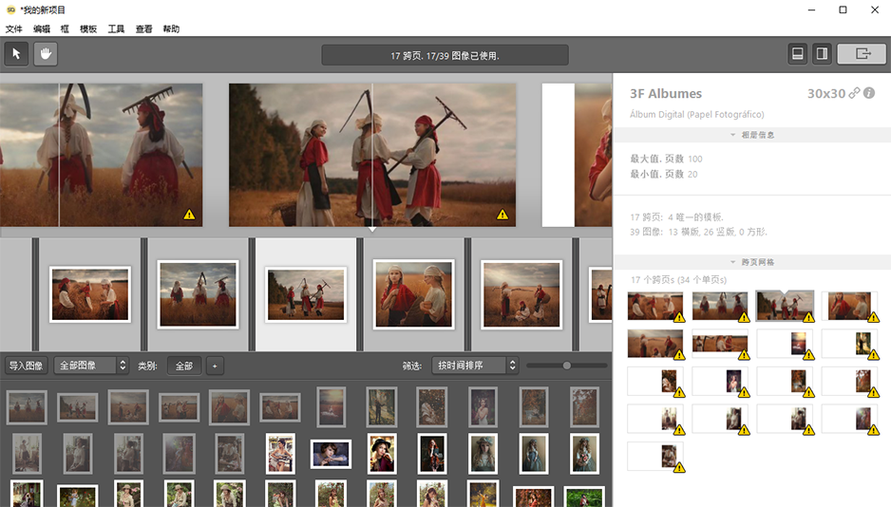891x507 pixels.
Task: Open the 文件 menu
Action: [x=14, y=29]
